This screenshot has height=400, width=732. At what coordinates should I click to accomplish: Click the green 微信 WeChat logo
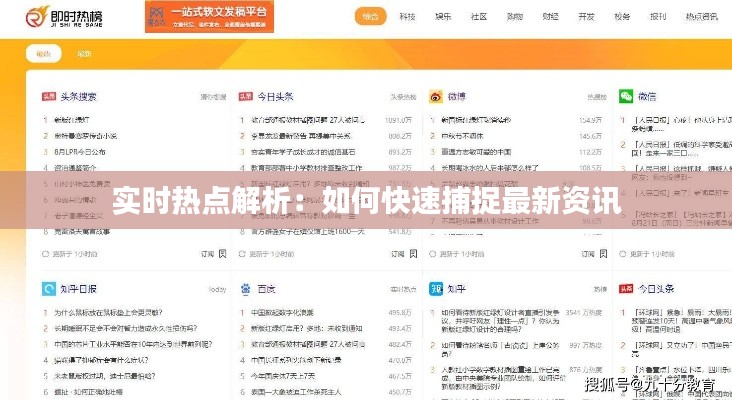pos(626,96)
